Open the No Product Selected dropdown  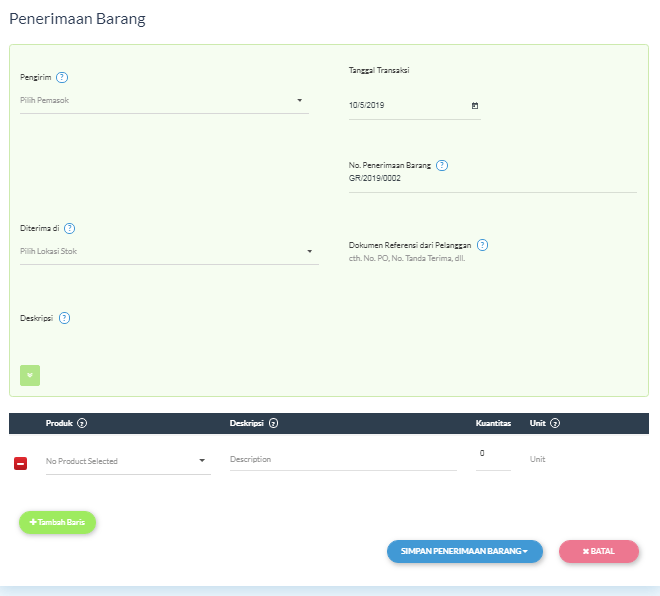[128, 461]
